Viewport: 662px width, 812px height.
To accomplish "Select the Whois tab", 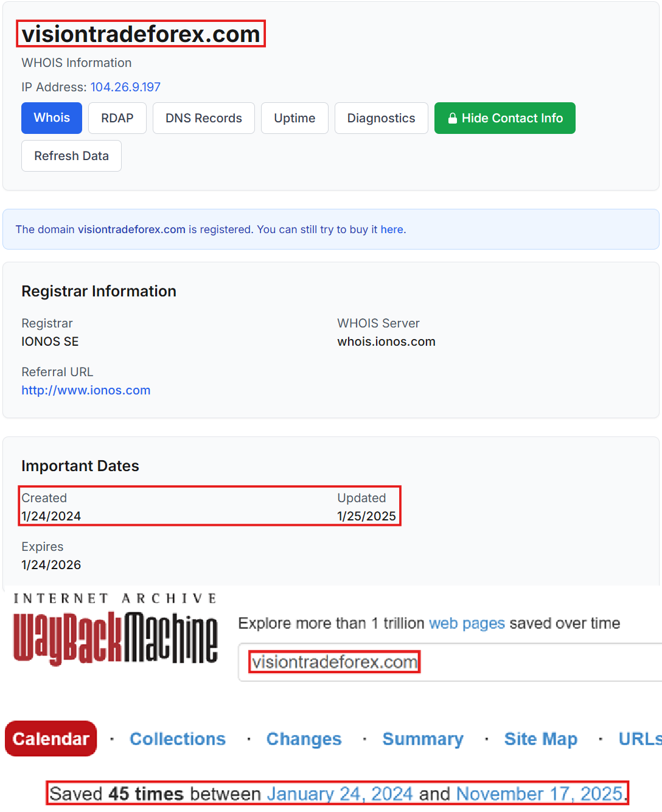I will click(51, 118).
